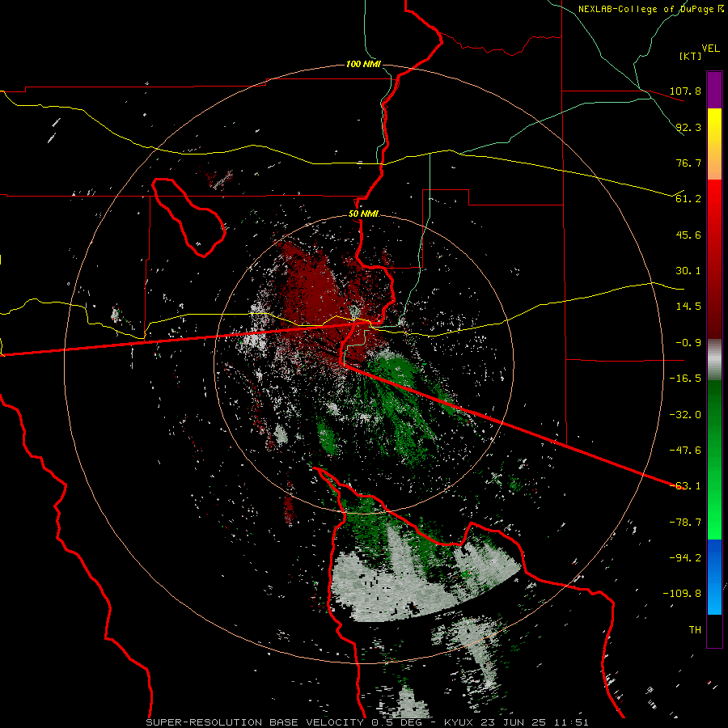Select the -16.5 velocity scale value

tap(685, 379)
